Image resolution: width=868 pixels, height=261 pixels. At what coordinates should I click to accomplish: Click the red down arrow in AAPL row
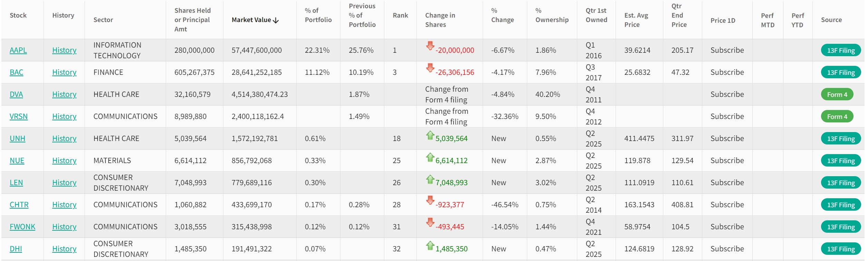[x=430, y=46]
